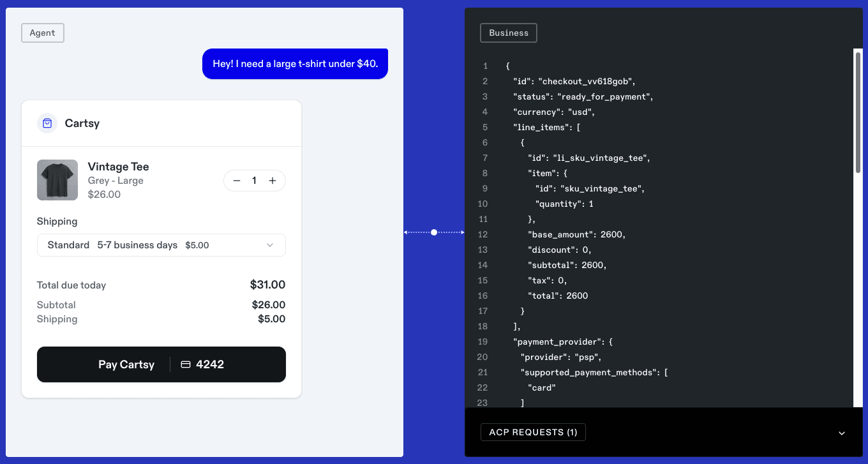Click the Cartsy shopping bag logo icon
Image resolution: width=868 pixels, height=464 pixels.
pos(47,123)
